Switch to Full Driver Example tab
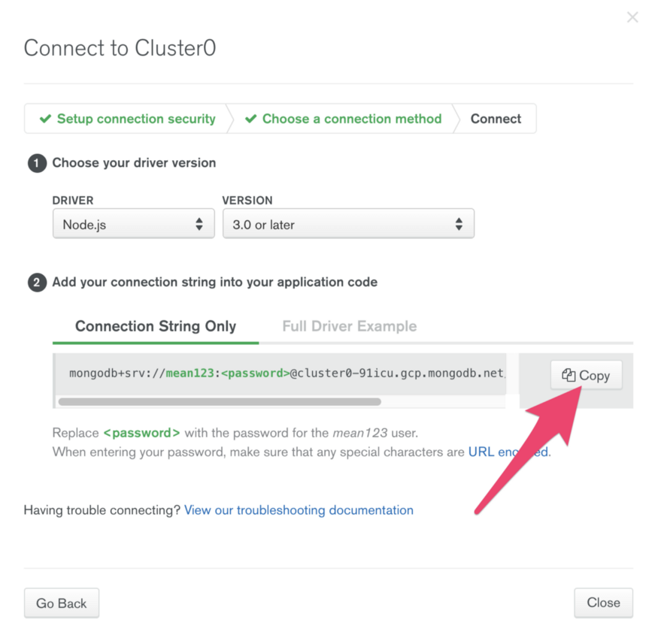The height and width of the screenshot is (644, 658). pyautogui.click(x=349, y=326)
